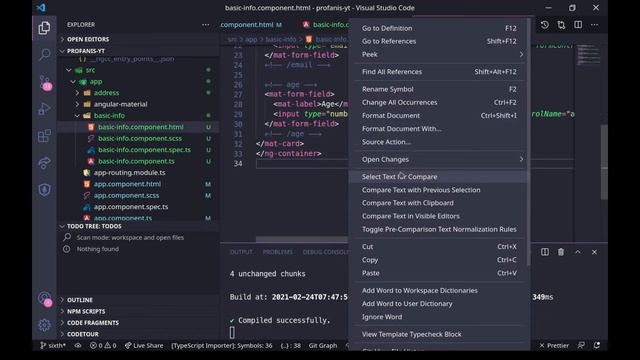
Task: Open the Peek submenu
Action: point(439,54)
